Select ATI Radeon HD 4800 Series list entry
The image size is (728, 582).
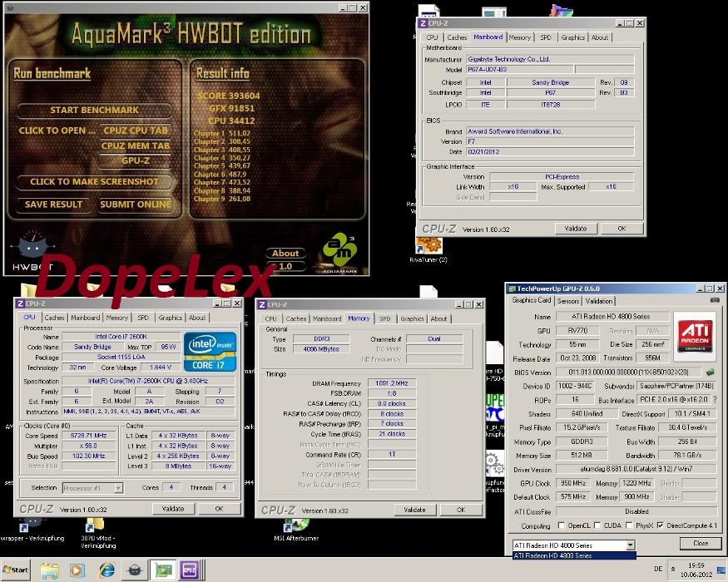click(574, 555)
